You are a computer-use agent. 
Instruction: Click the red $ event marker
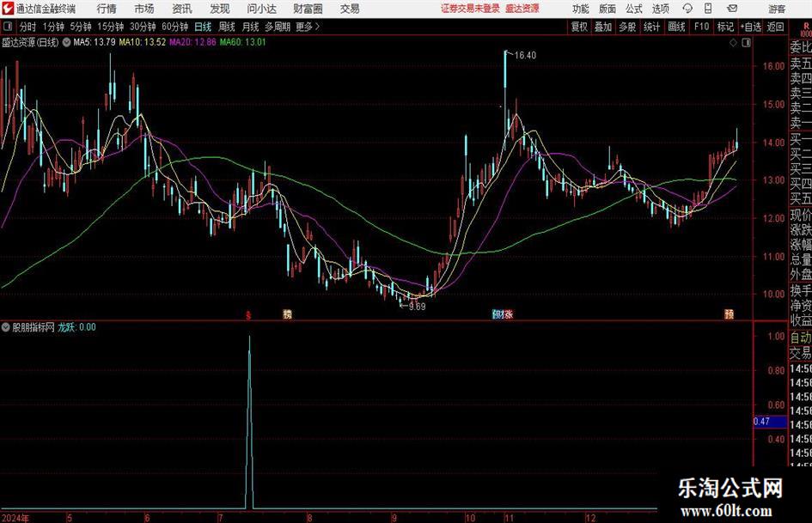point(248,314)
